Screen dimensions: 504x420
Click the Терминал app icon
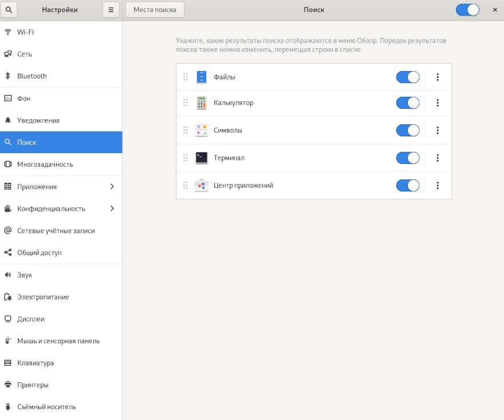coord(201,158)
